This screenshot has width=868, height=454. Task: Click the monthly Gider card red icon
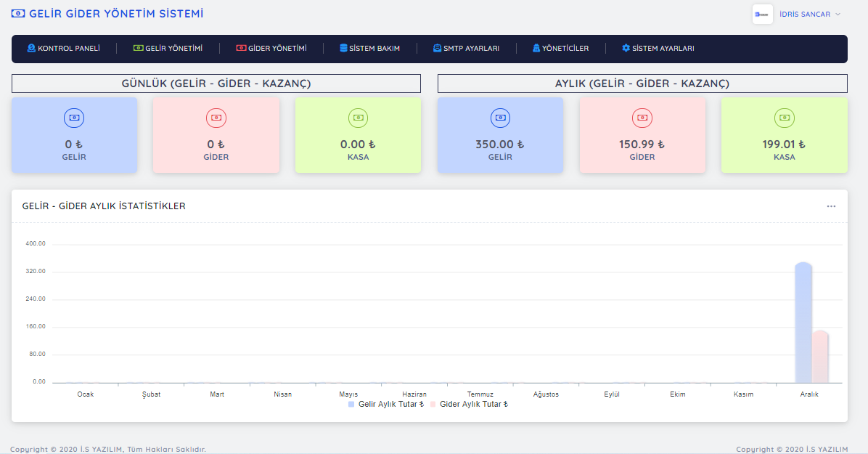pyautogui.click(x=642, y=118)
